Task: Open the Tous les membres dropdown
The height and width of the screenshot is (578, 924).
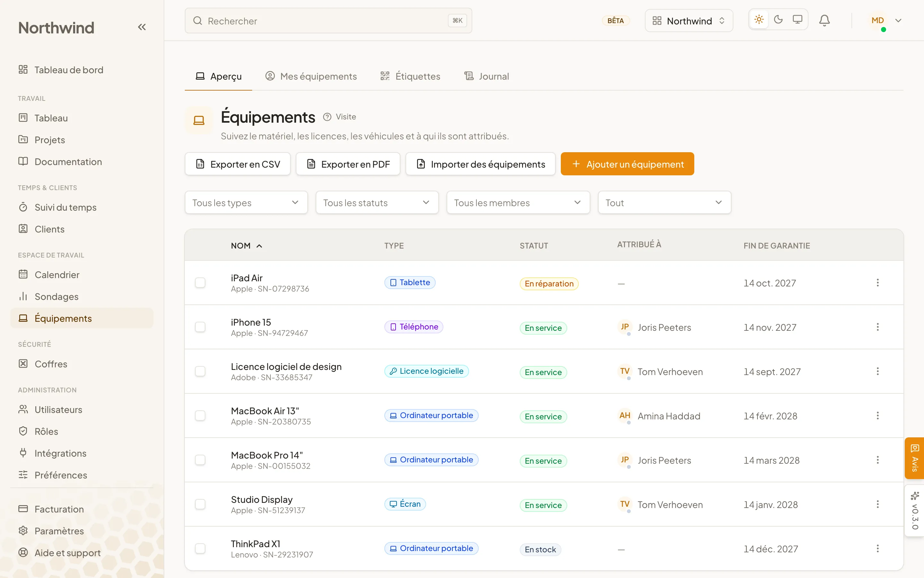Action: [518, 203]
